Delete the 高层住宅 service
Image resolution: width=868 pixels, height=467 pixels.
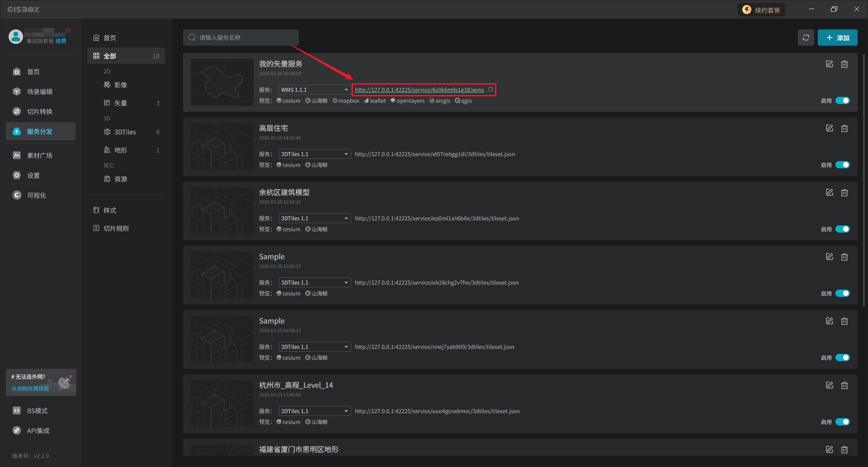[844, 129]
